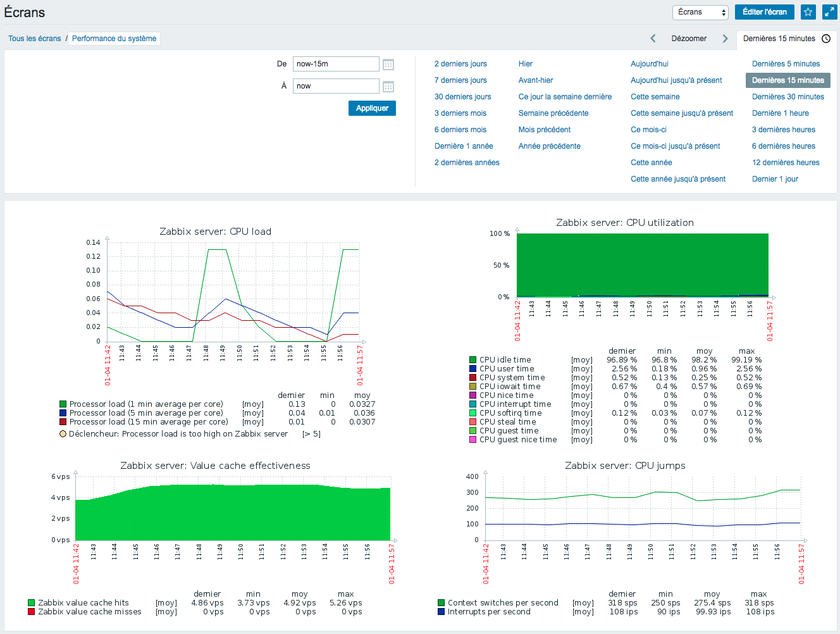Open Performance du système breadcrumb
840x634 pixels.
pyautogui.click(x=114, y=39)
